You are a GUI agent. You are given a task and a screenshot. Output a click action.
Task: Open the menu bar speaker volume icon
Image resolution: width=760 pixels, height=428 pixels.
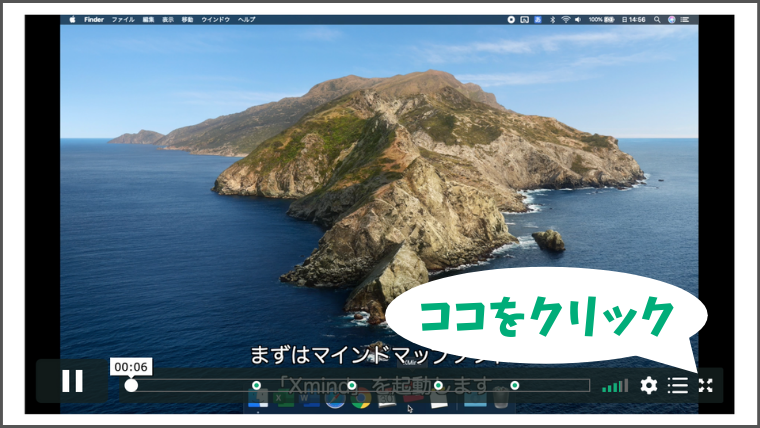pyautogui.click(x=578, y=19)
